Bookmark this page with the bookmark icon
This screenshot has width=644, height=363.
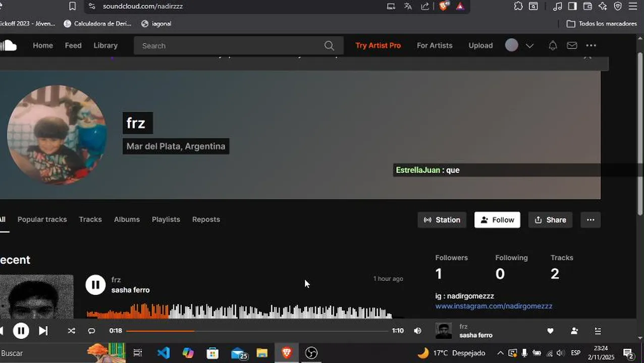[73, 6]
